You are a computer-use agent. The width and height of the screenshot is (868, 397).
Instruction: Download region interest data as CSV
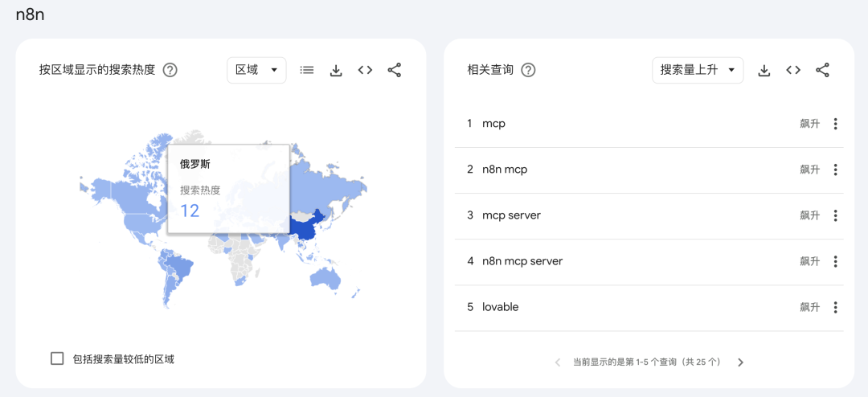[335, 71]
